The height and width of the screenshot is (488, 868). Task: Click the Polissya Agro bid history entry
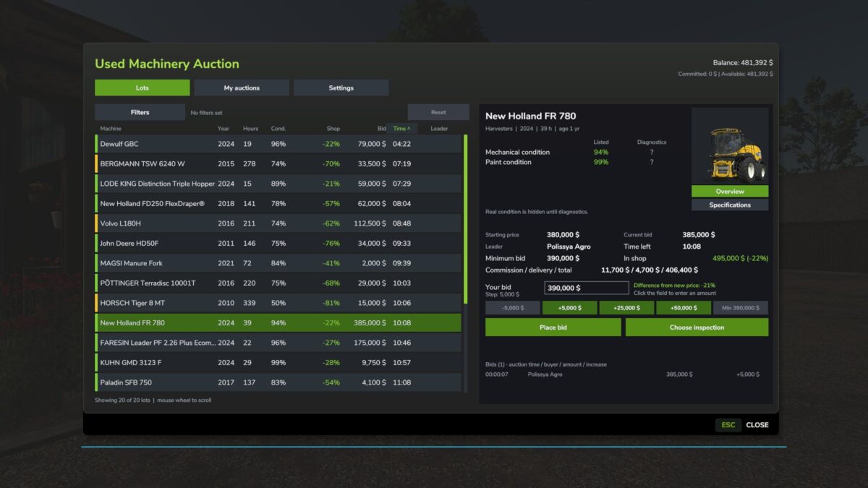[622, 374]
